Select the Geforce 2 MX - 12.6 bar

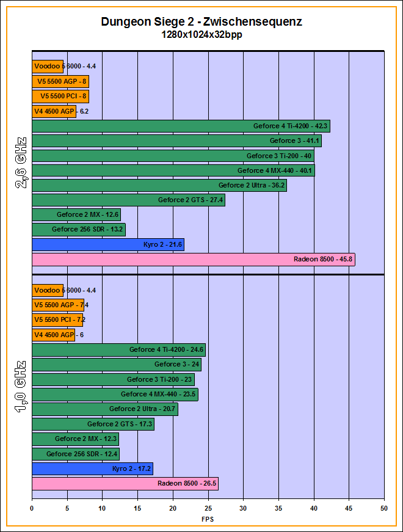[x=76, y=215]
